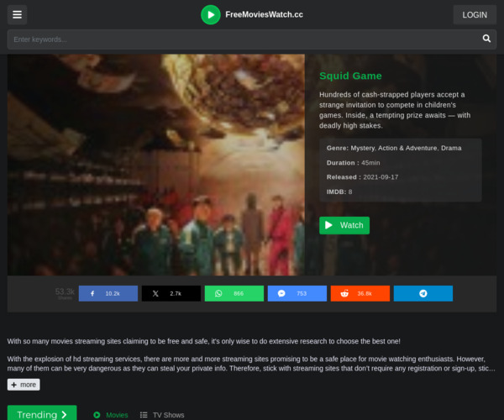Click the LOGIN button
The height and width of the screenshot is (420, 504).
475,15
